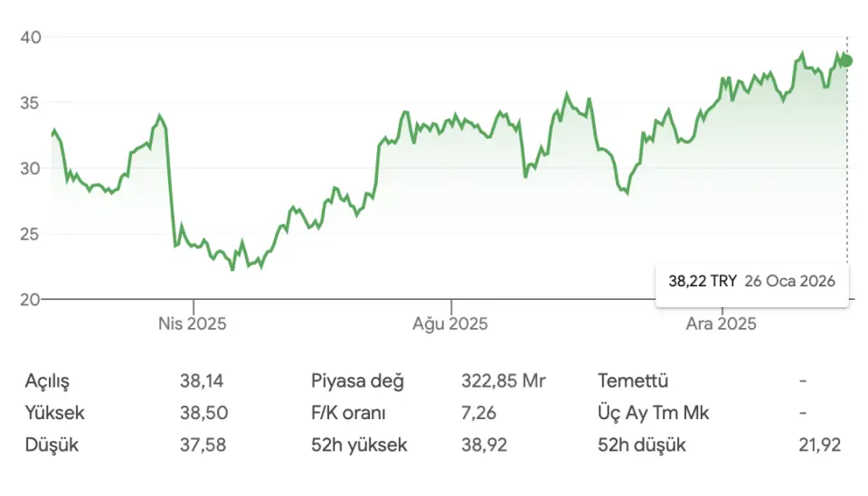Select the Açılış label
The height and width of the screenshot is (496, 868).
pyautogui.click(x=47, y=381)
